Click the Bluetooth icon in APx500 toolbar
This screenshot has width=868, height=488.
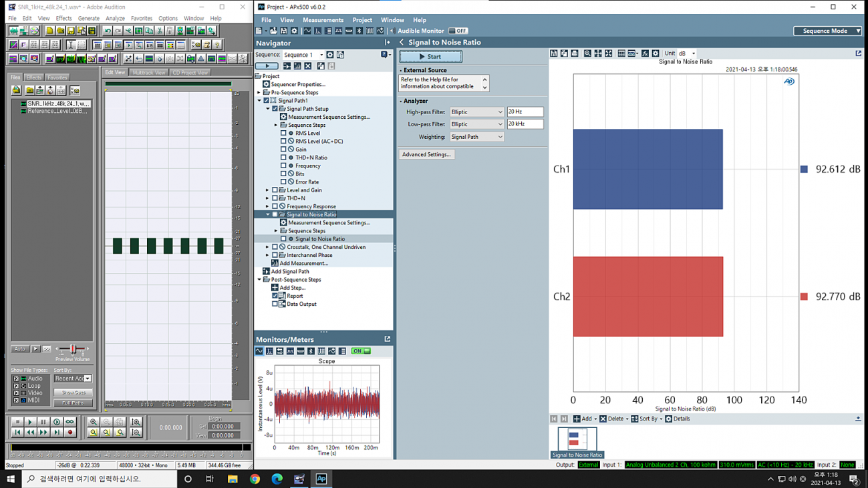click(359, 31)
